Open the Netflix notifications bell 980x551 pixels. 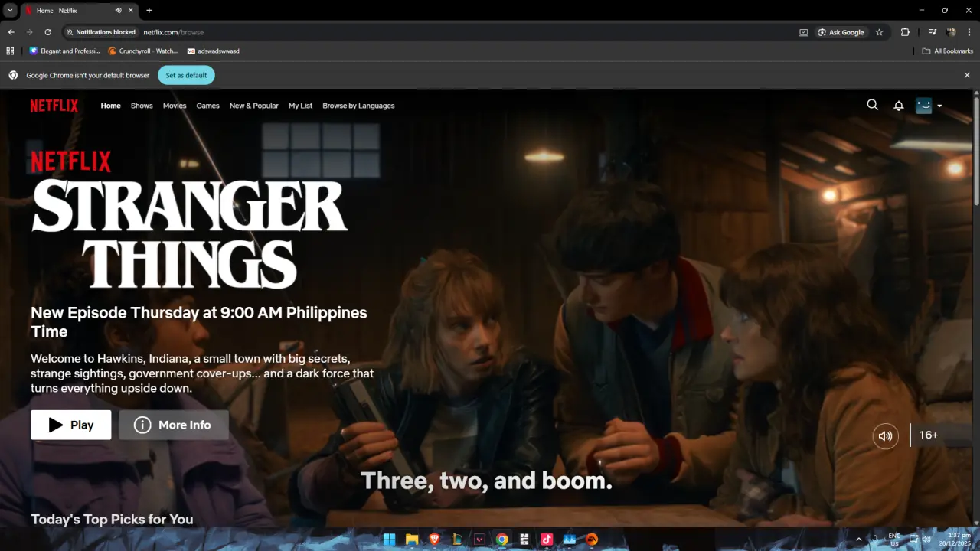[899, 106]
